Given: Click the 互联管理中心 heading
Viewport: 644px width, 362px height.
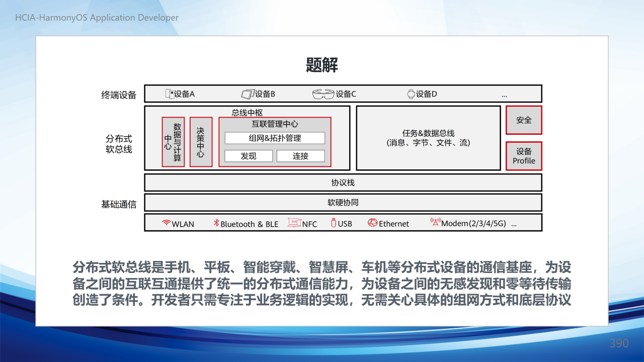Looking at the screenshot, I should click(x=275, y=124).
